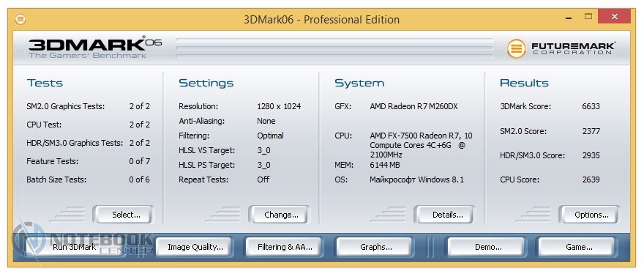Click the Batch Size Tests count 0 of 6
The height and width of the screenshot is (274, 644).
click(139, 179)
